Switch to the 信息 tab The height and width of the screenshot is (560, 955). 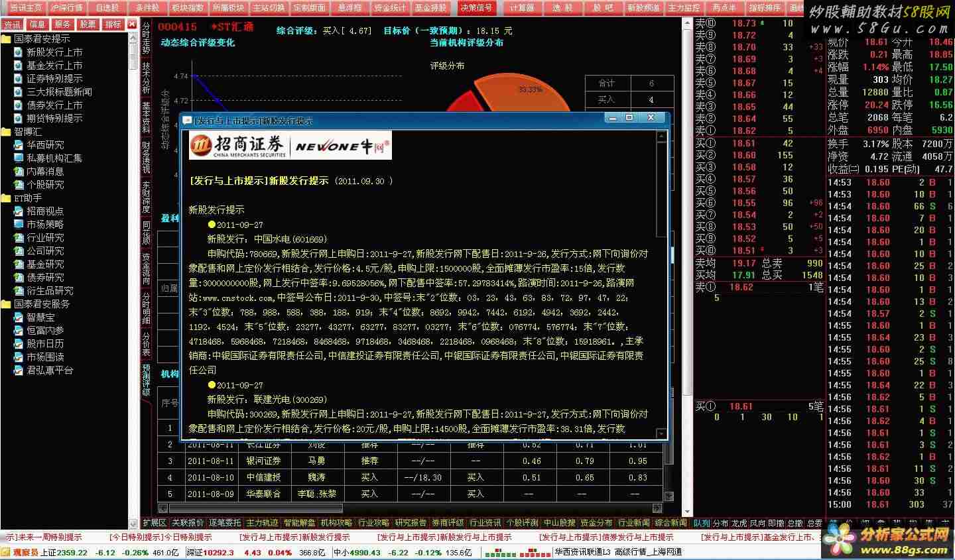(x=37, y=25)
